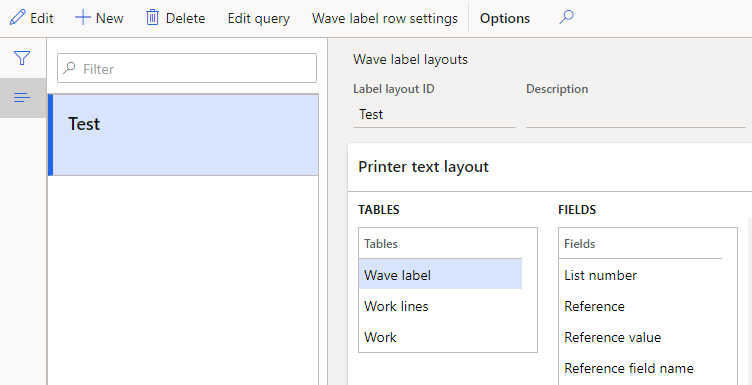Collapse the Printer text layout section

point(423,167)
